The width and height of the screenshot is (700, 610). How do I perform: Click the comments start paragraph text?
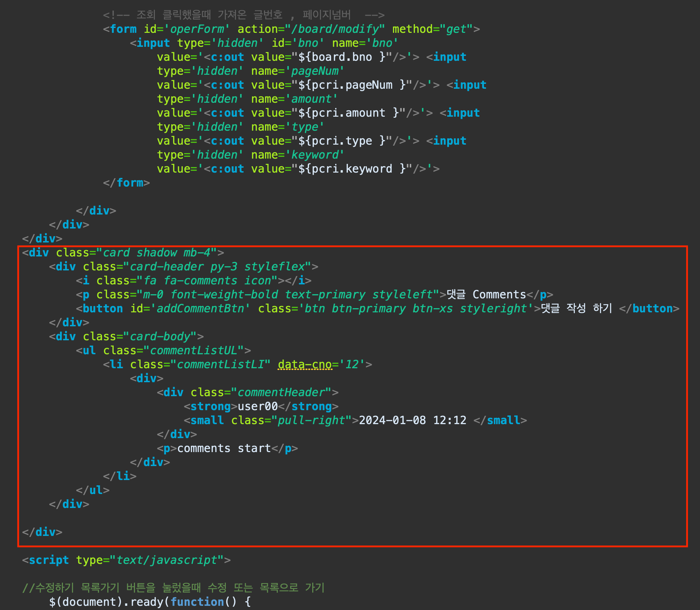click(224, 448)
